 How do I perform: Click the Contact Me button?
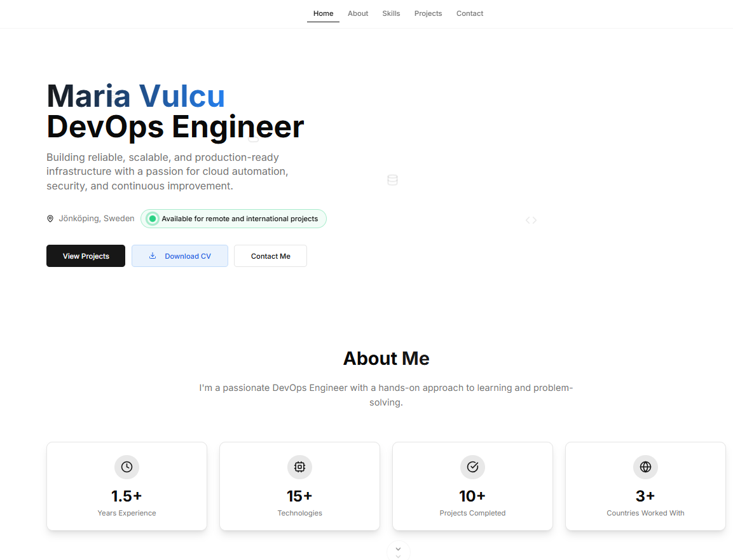pos(270,256)
